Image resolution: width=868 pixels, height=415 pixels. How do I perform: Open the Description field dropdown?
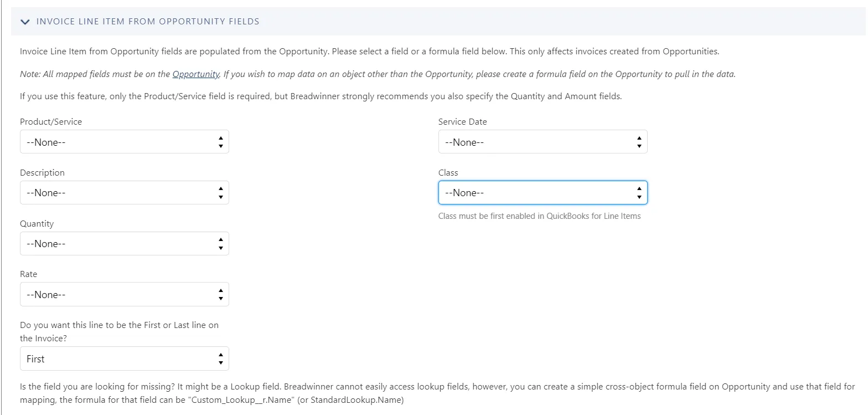[x=125, y=193]
